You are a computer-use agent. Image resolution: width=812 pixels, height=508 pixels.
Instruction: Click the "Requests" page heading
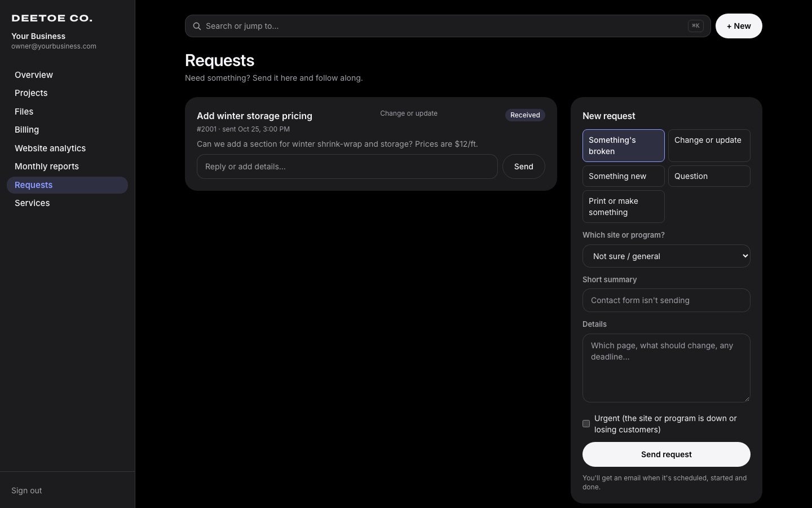(219, 60)
